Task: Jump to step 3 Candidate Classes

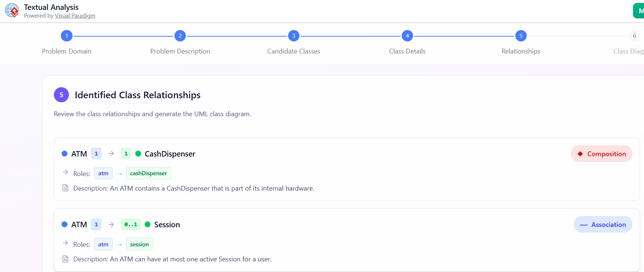Action: pos(294,36)
